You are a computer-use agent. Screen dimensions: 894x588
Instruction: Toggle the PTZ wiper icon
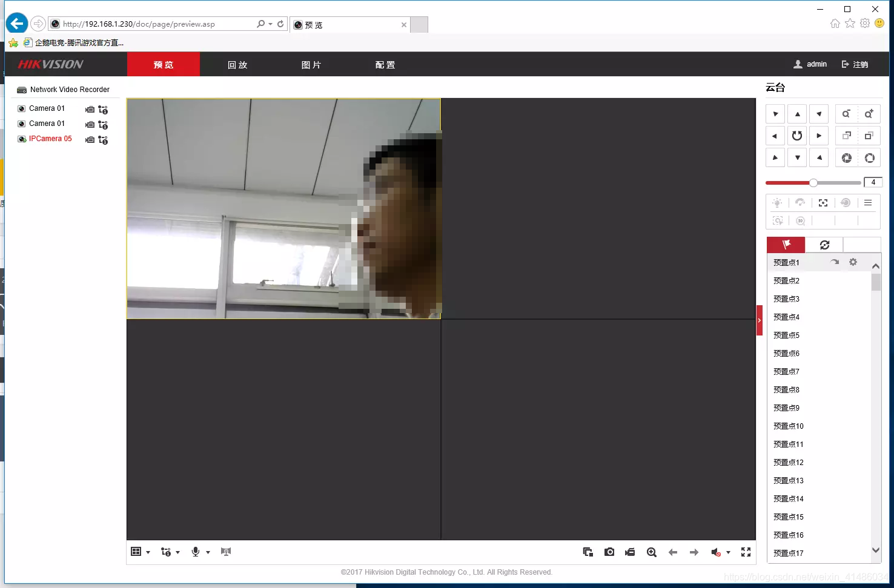[x=800, y=203]
